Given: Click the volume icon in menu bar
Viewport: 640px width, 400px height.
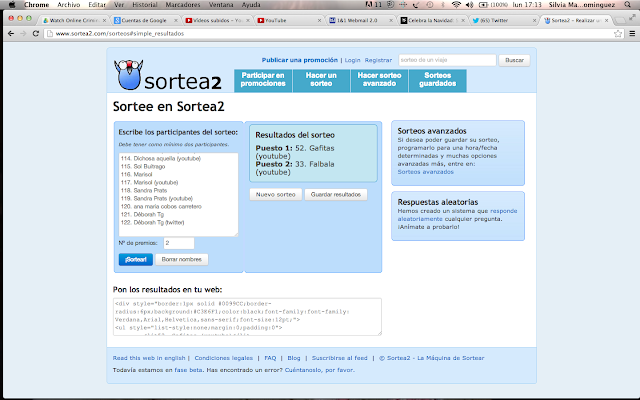Looking at the screenshot, I should point(469,4).
